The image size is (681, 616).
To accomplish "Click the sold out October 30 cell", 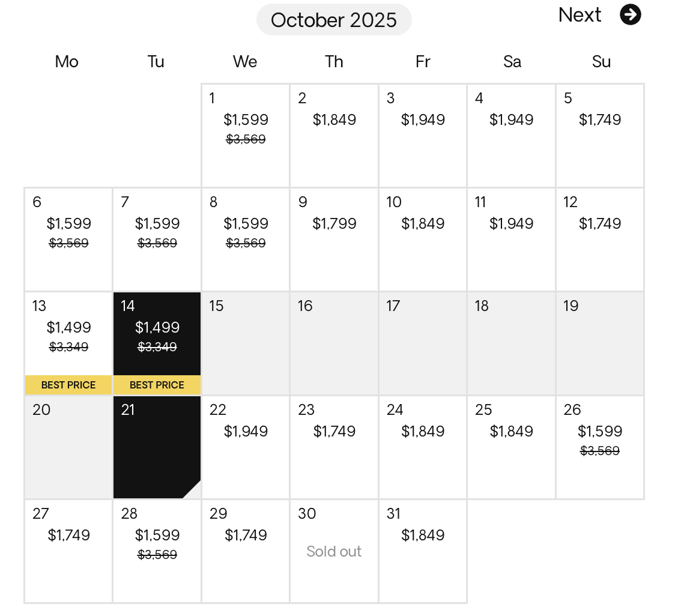I will coord(334,551).
